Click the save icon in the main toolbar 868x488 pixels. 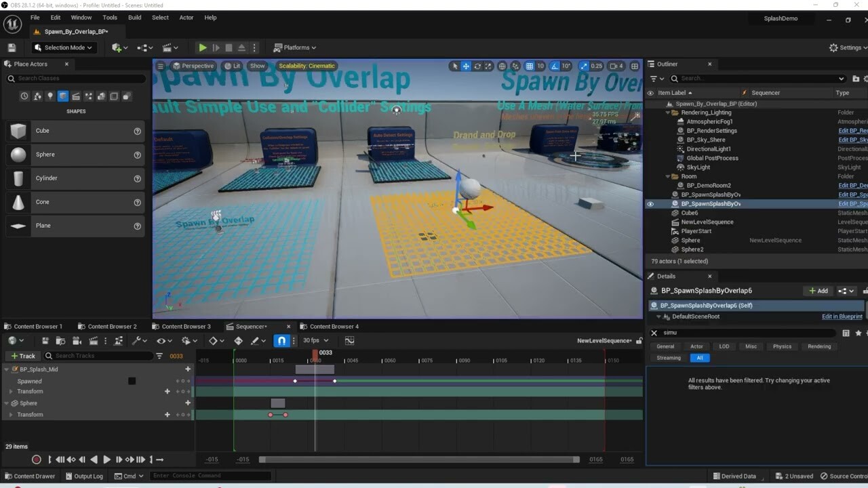tap(12, 47)
